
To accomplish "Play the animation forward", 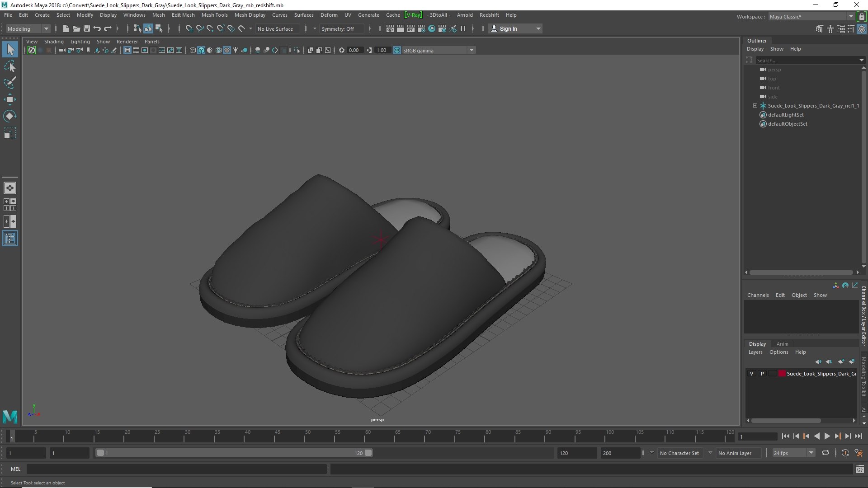I will coord(827,436).
